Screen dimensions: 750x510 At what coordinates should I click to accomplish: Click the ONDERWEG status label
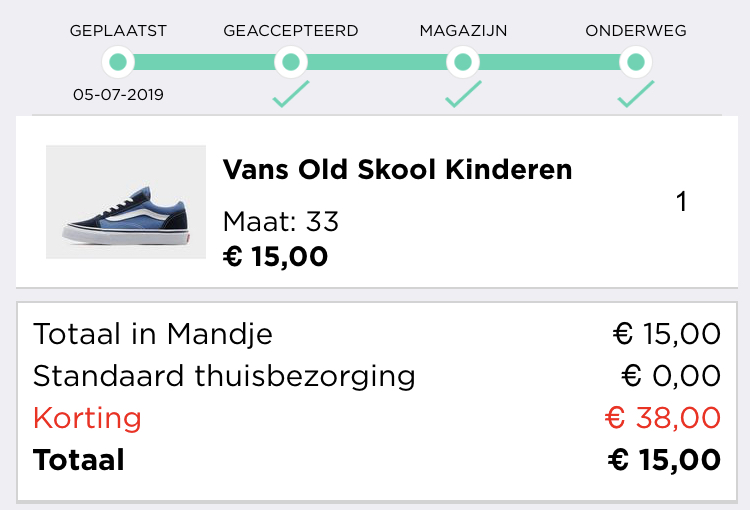(636, 31)
